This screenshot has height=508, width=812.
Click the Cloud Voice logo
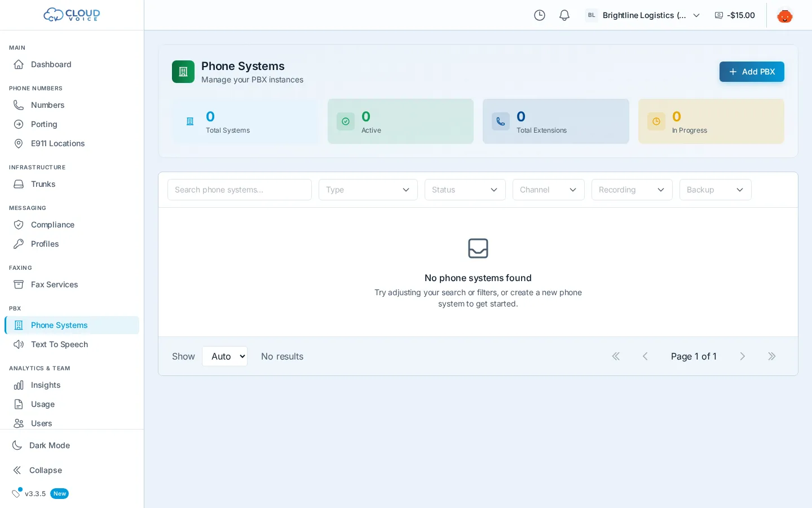[72, 15]
